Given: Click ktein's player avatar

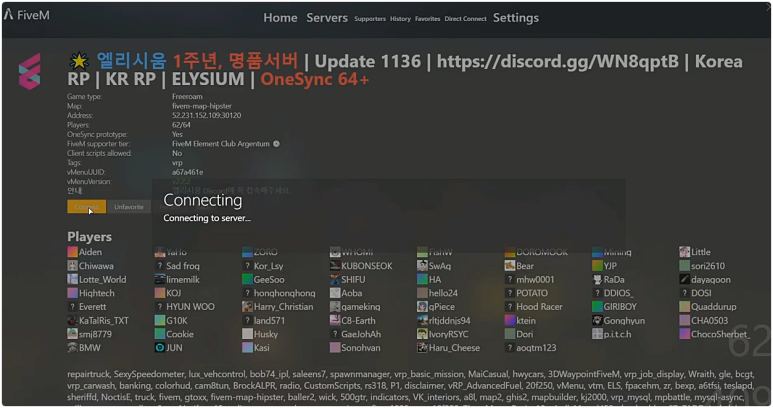Looking at the screenshot, I should coord(510,320).
